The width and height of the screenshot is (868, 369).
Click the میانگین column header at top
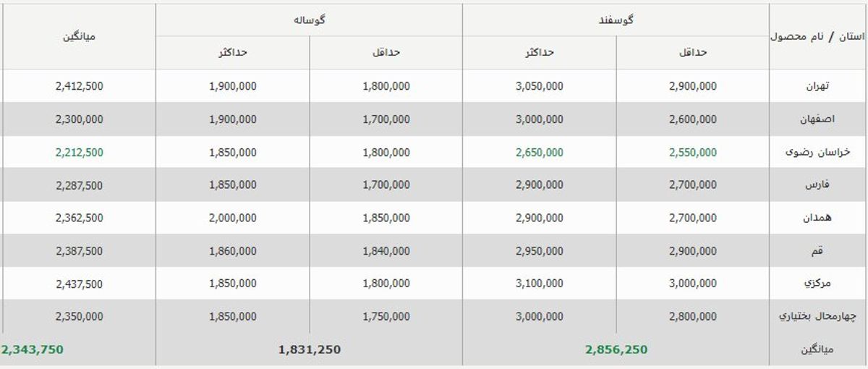tap(78, 37)
